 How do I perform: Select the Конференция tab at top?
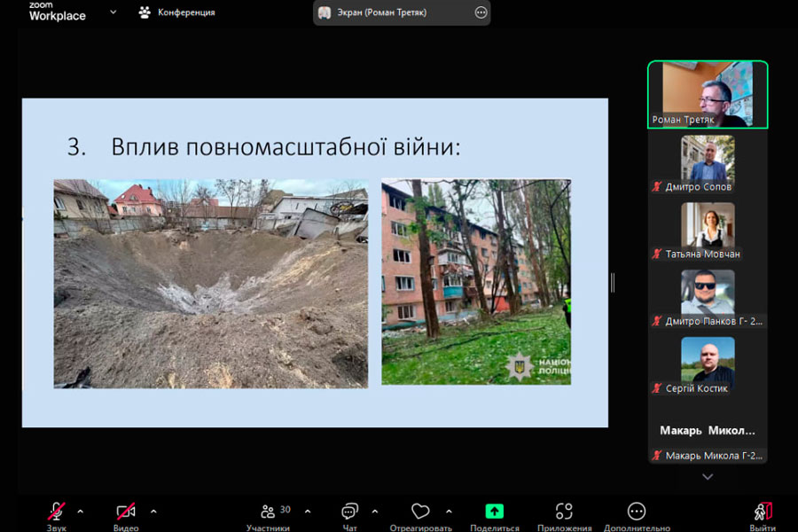pyautogui.click(x=177, y=12)
